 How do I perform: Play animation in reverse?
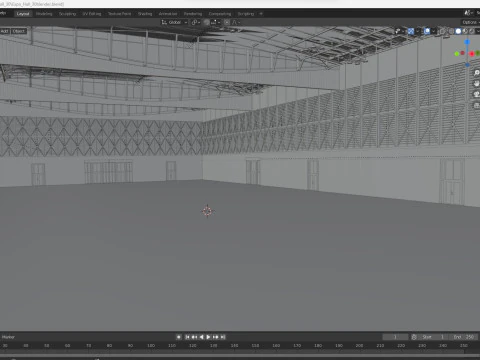pos(201,337)
